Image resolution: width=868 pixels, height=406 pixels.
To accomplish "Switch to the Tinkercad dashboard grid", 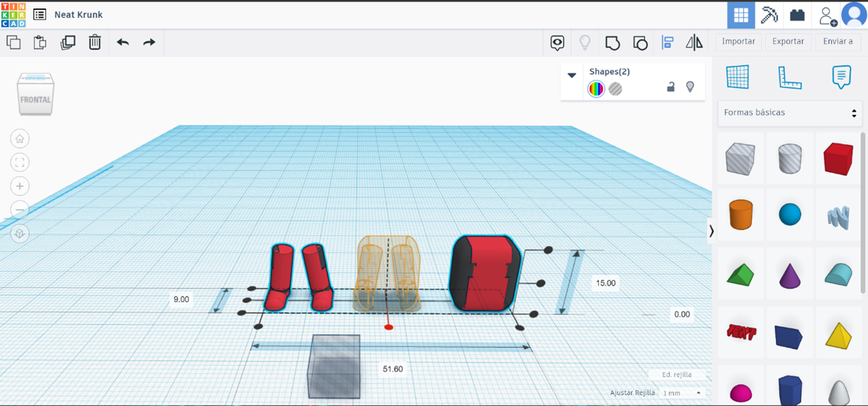I will [x=740, y=15].
